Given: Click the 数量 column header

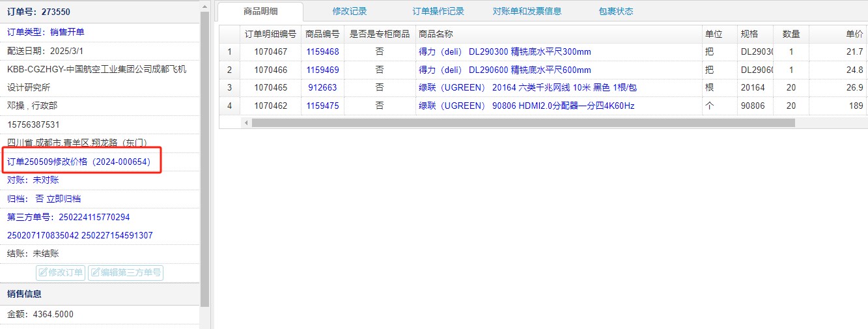Looking at the screenshot, I should 791,34.
